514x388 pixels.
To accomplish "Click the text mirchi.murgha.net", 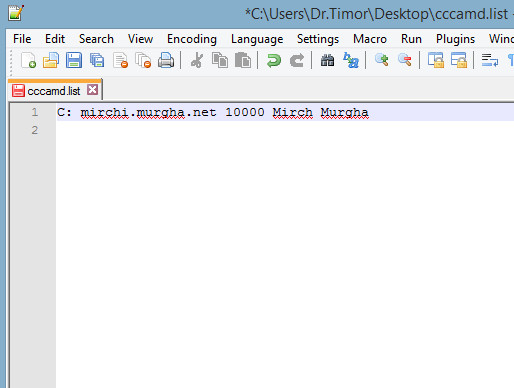I will pyautogui.click(x=148, y=112).
